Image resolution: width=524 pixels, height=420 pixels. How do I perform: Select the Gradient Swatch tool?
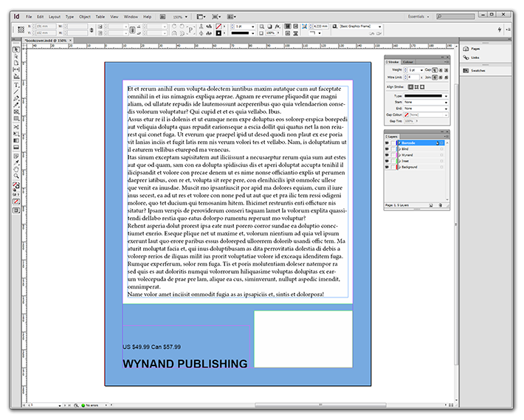tap(16, 140)
